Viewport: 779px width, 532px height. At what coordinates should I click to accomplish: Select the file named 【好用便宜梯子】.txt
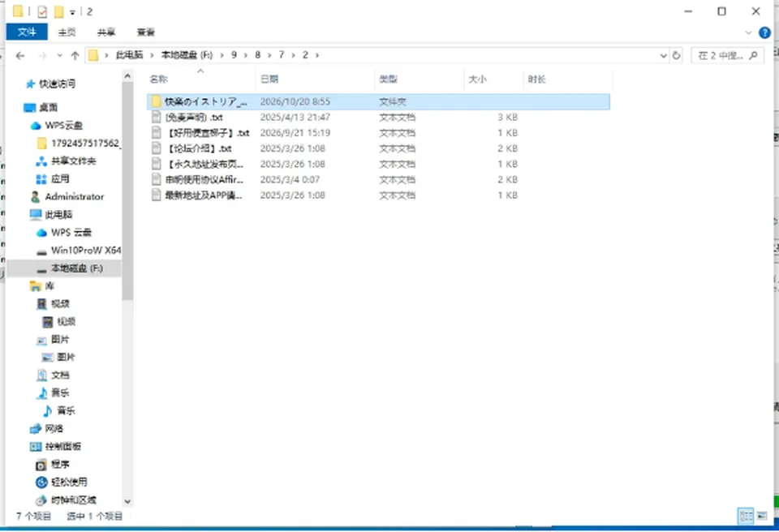click(x=208, y=133)
